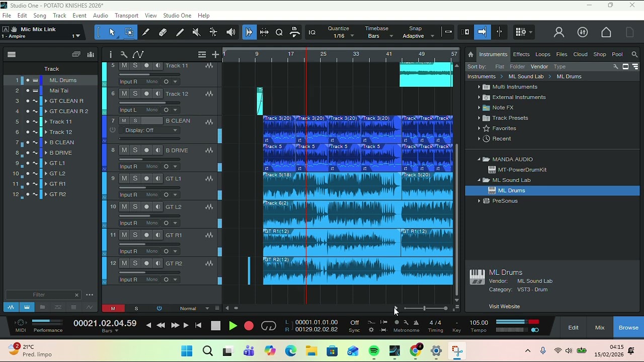The image size is (644, 362).
Task: Open the Quantize 1/16 dropdown
Action: click(342, 36)
